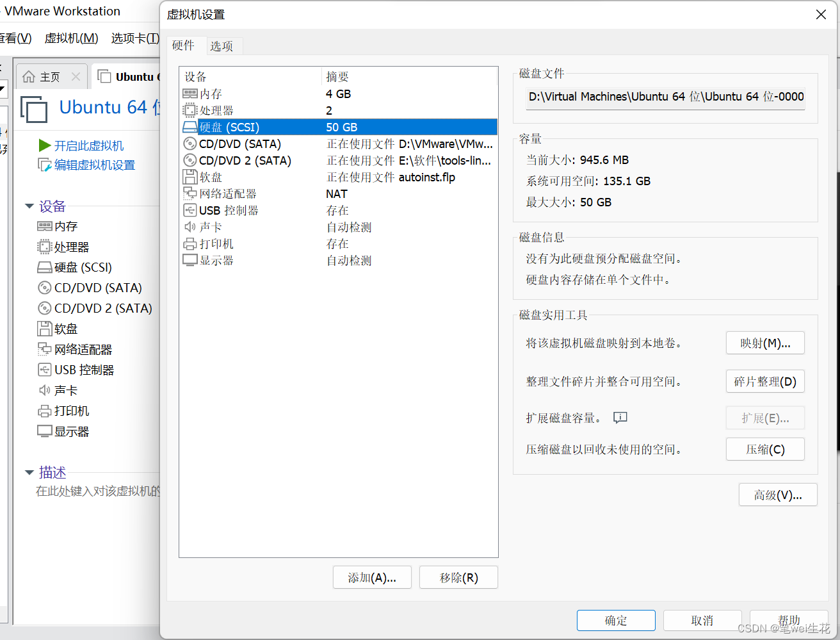Click 编辑虚拟机设置 link
The image size is (840, 640).
pos(95,165)
